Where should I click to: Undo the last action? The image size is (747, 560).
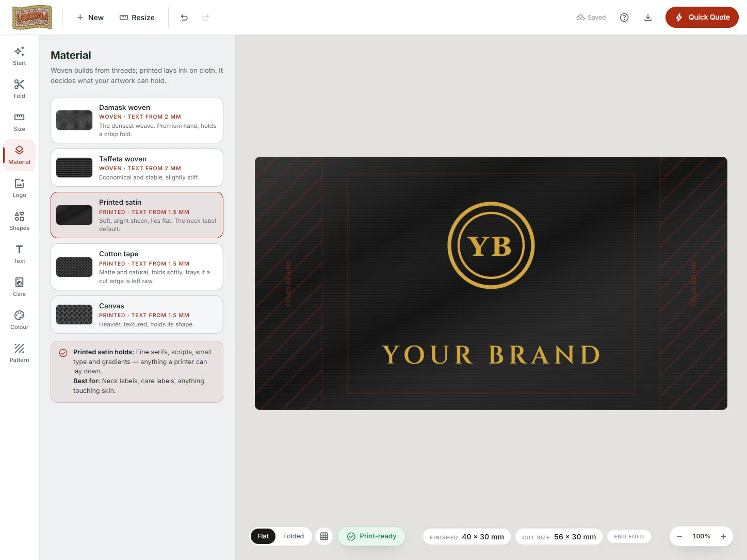point(184,18)
